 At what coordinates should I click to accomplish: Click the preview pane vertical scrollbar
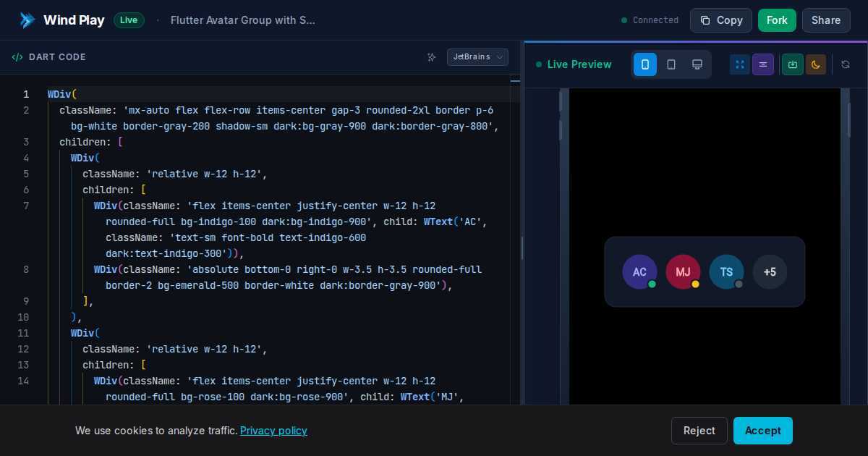[849, 119]
